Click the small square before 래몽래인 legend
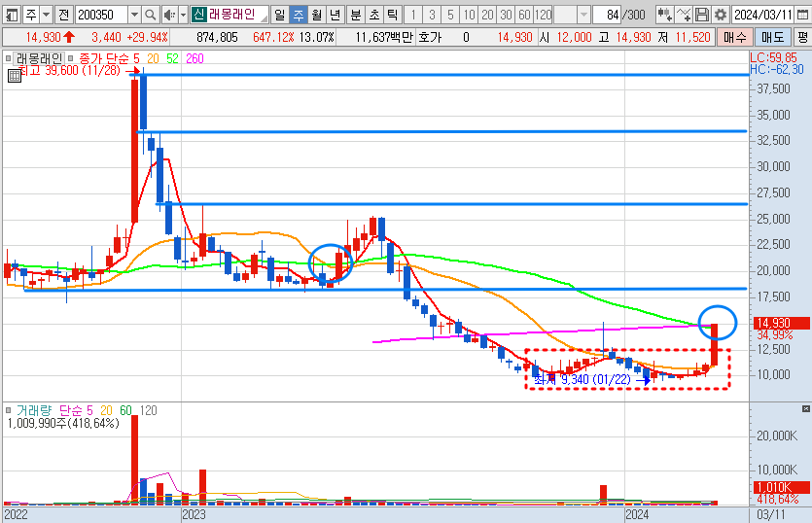The image size is (812, 523). point(8,58)
